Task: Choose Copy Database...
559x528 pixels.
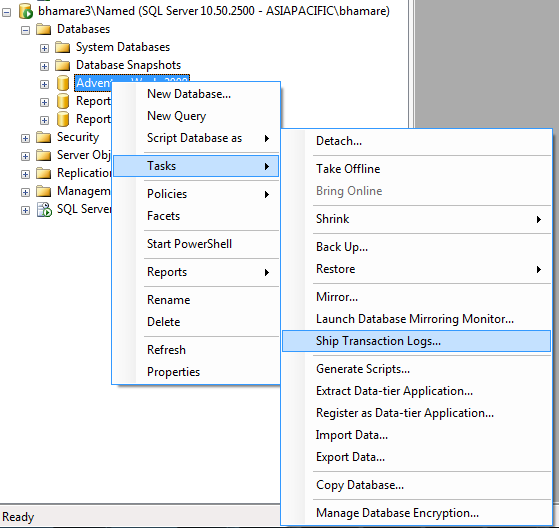Action: point(416,485)
